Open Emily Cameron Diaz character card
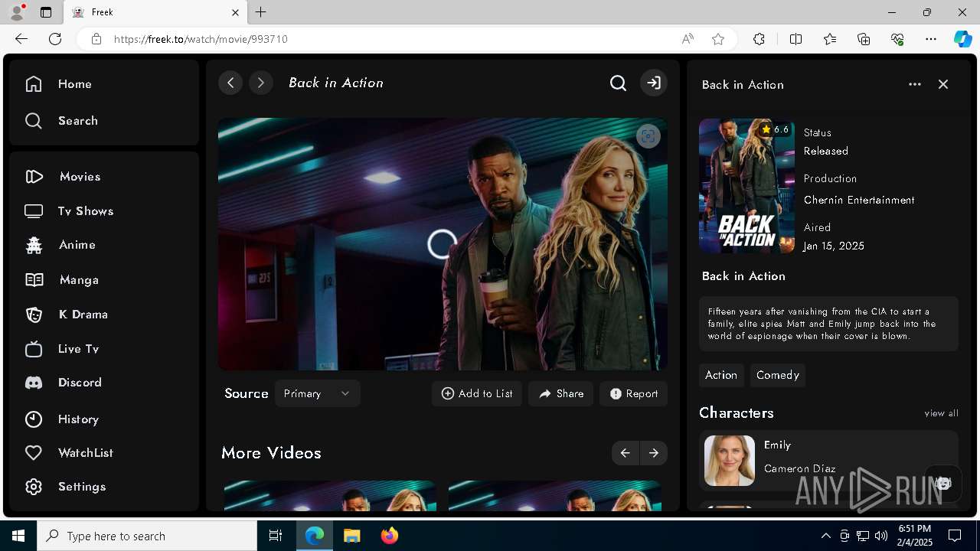 pos(828,460)
